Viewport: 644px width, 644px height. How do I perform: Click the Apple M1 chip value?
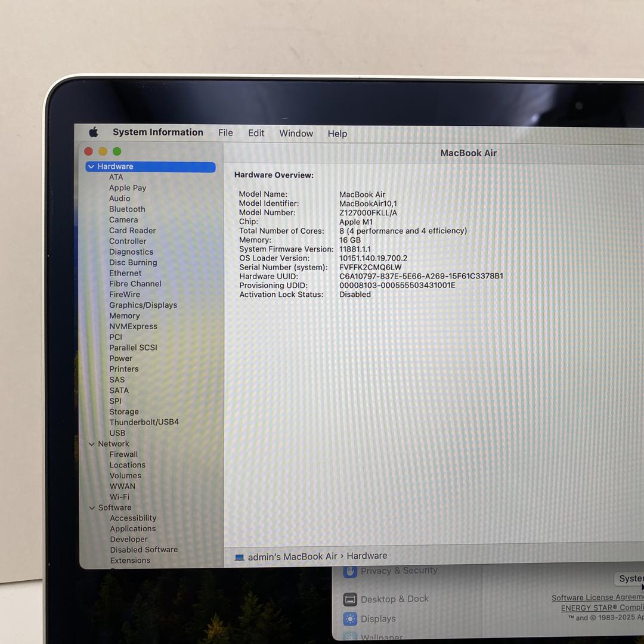pyautogui.click(x=356, y=222)
